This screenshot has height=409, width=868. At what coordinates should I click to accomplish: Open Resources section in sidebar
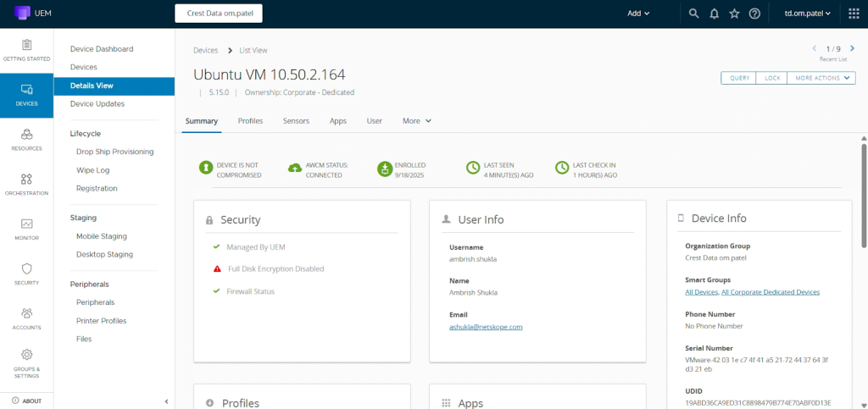click(x=26, y=140)
